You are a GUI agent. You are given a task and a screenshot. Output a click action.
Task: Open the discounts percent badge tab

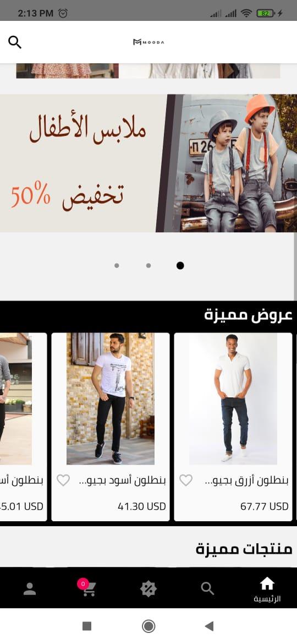tap(148, 589)
